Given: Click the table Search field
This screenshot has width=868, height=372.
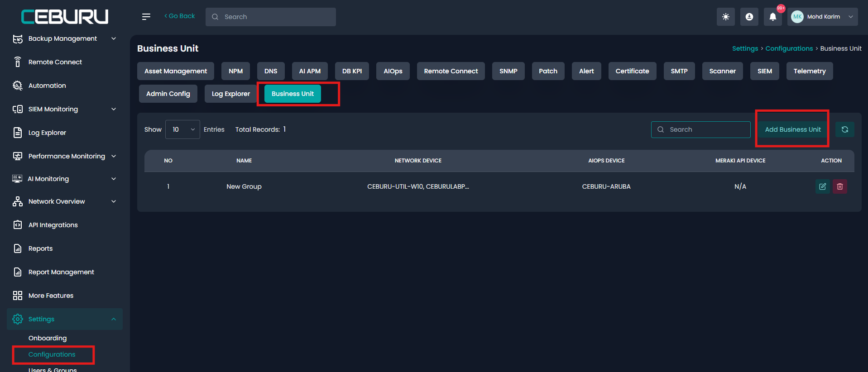Looking at the screenshot, I should (700, 129).
